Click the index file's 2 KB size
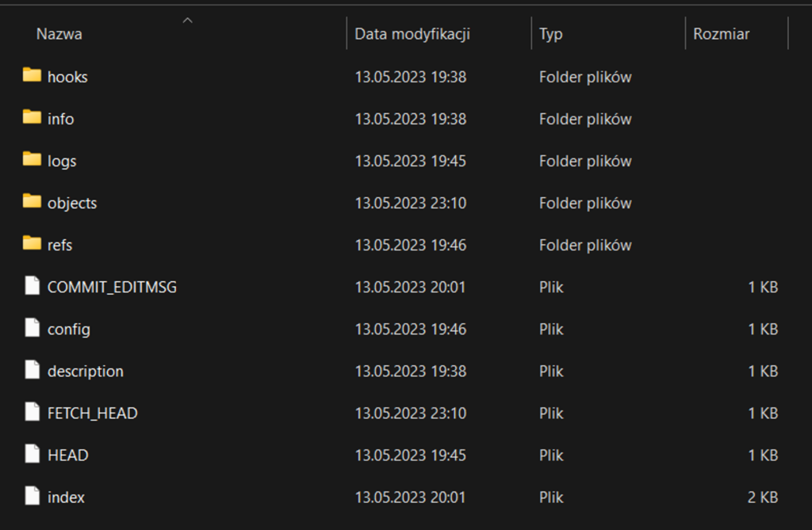Viewport: 812px width, 530px height. point(763,498)
